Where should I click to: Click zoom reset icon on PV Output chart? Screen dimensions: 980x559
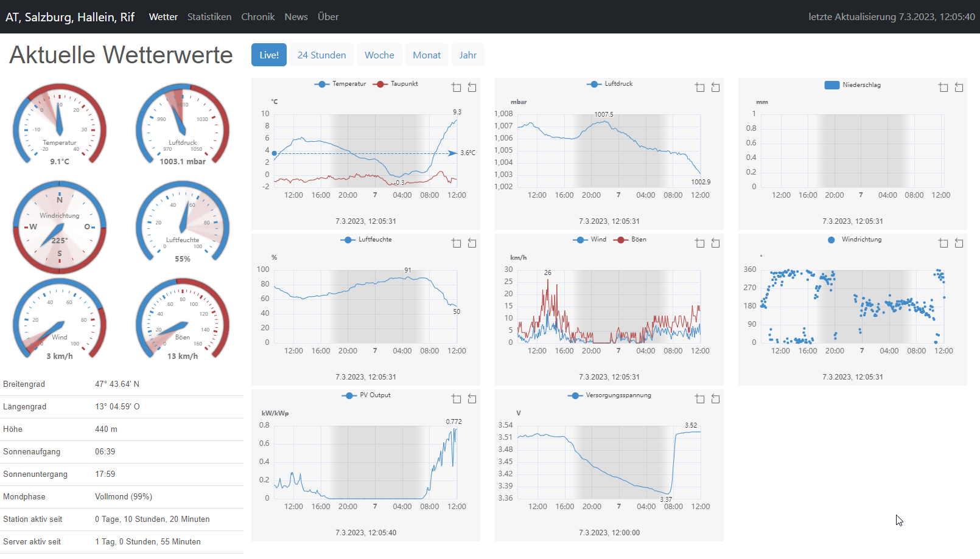tap(472, 399)
